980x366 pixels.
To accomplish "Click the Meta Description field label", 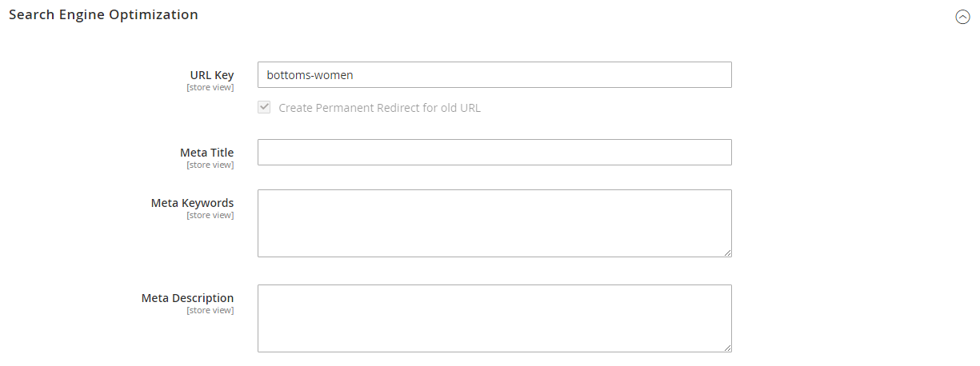I will coord(188,298).
